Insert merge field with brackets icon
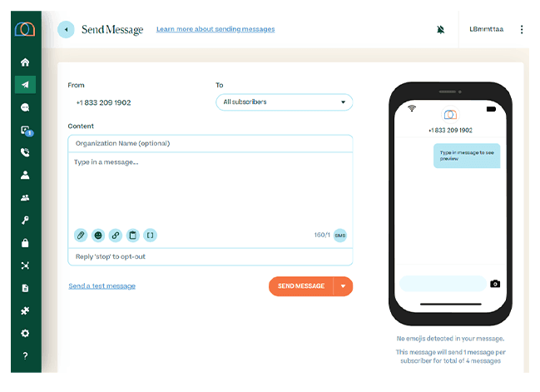This screenshot has height=392, width=540. coord(150,236)
